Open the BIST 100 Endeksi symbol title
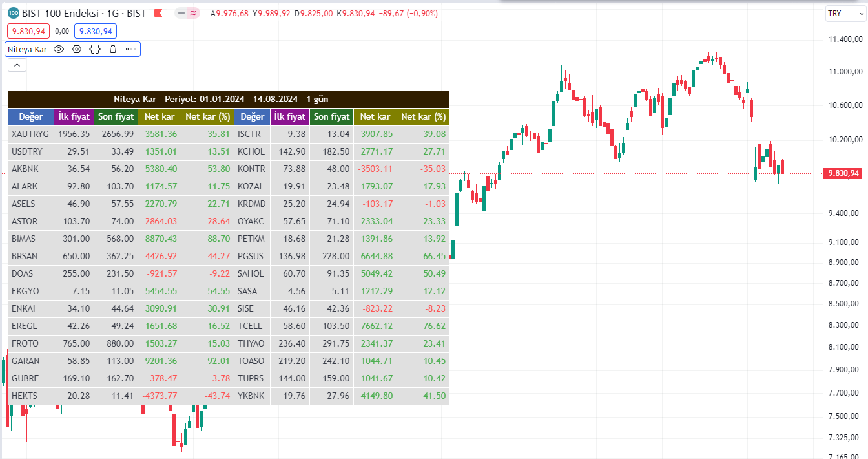This screenshot has height=459, width=868. click(x=84, y=13)
